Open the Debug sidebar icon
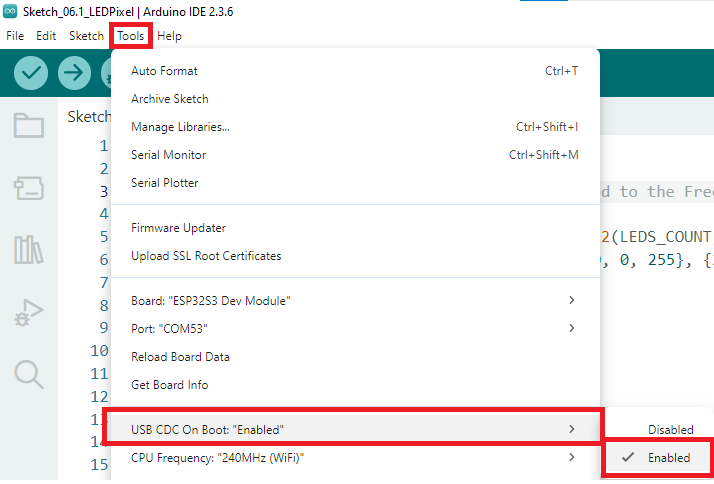 pos(29,312)
